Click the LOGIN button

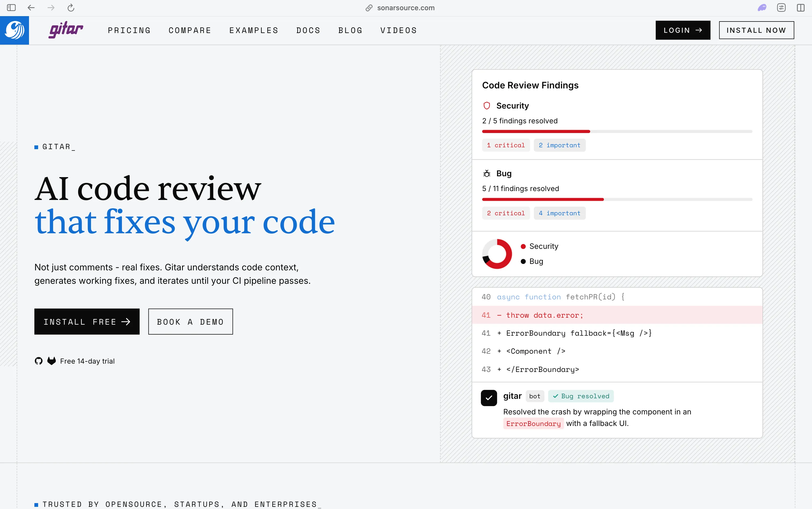click(683, 30)
